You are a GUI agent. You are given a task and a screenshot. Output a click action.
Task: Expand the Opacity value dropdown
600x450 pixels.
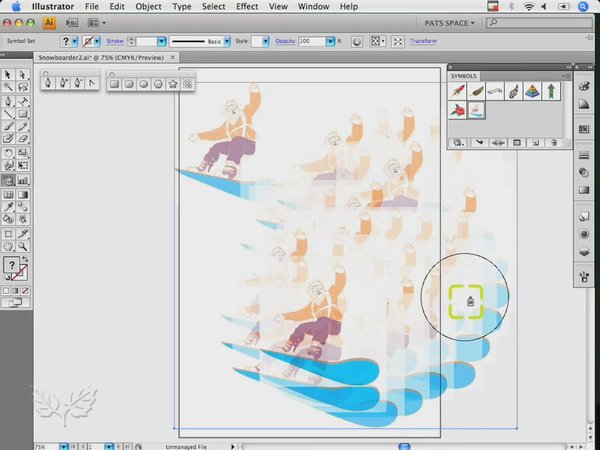click(x=335, y=41)
